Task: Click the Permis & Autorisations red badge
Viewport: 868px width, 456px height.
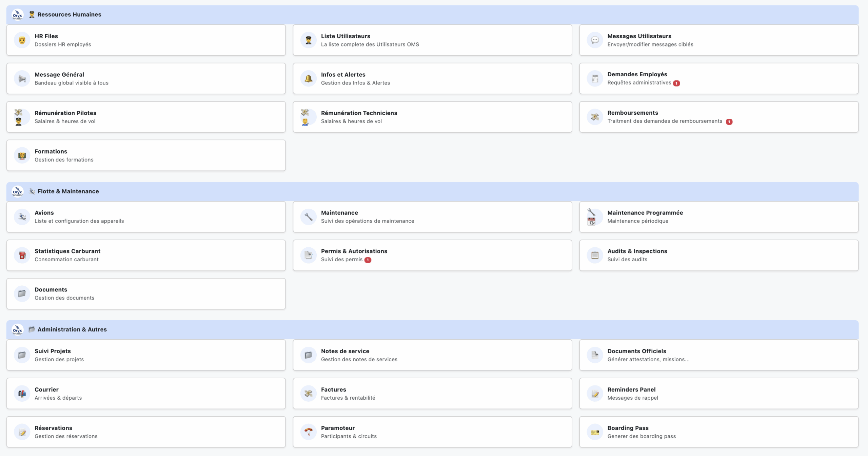Action: click(368, 260)
